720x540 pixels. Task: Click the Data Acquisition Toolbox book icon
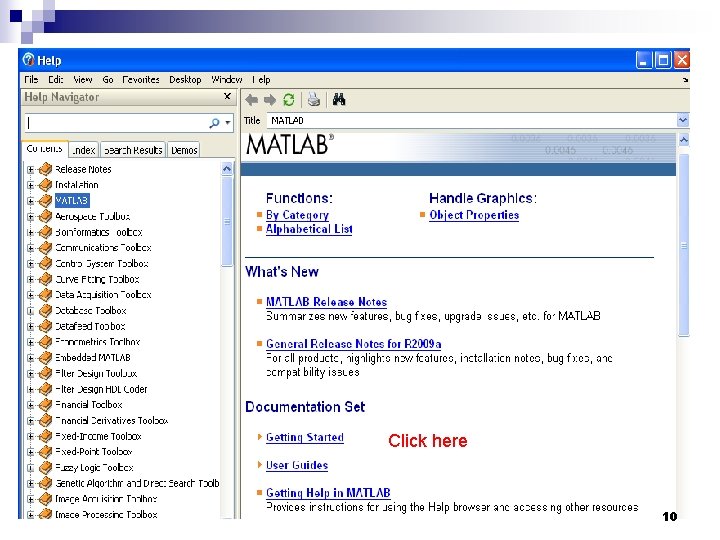pyautogui.click(x=45, y=295)
